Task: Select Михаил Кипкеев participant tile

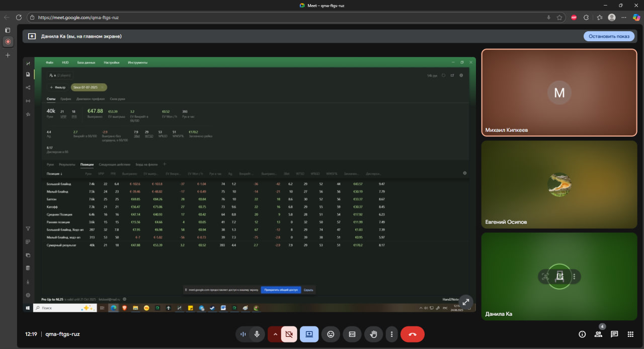Action: 559,93
